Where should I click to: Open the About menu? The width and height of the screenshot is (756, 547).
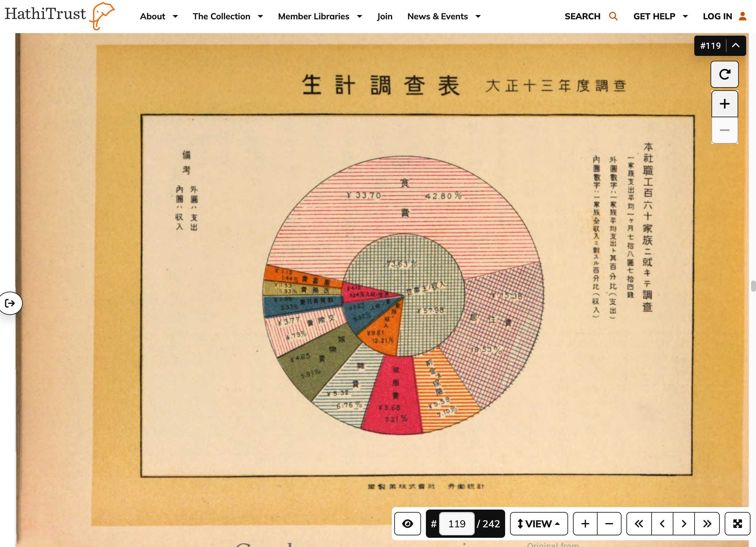(x=159, y=16)
